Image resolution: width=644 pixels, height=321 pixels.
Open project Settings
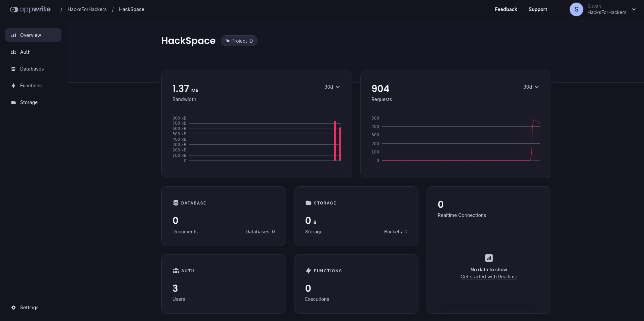33,308
